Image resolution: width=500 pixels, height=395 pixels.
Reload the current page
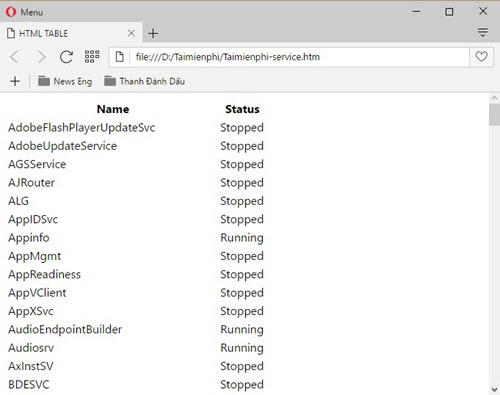[x=66, y=57]
